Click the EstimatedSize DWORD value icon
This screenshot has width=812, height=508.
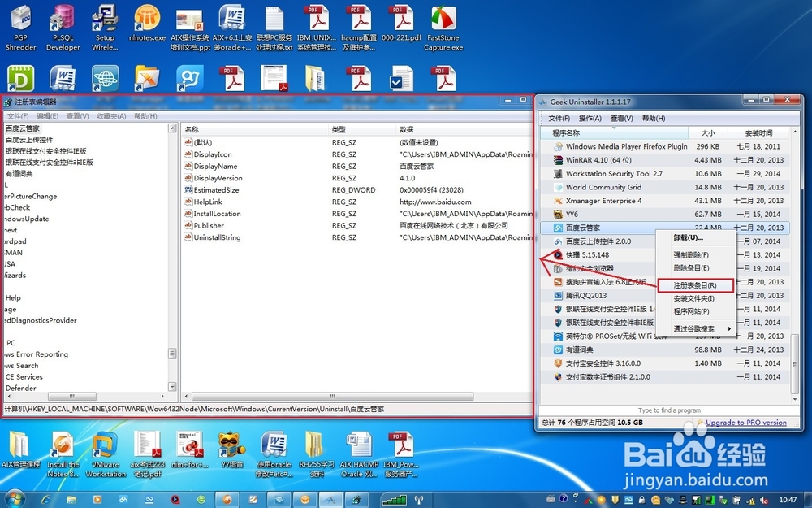pyautogui.click(x=188, y=189)
